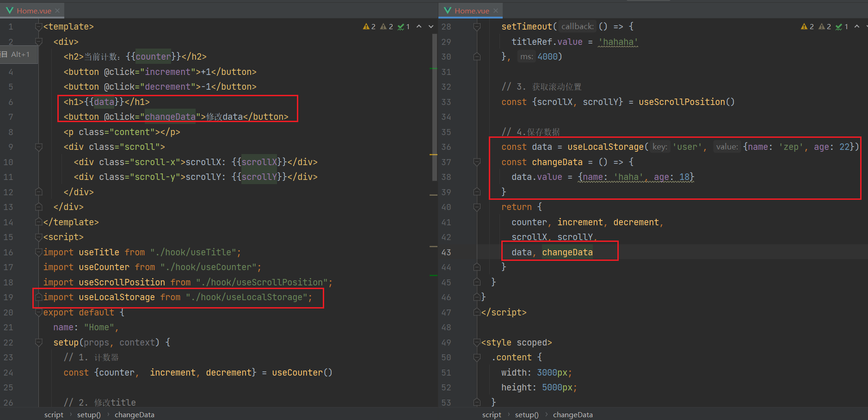
Task: Click fold end marker at line 47
Action: (x=477, y=312)
